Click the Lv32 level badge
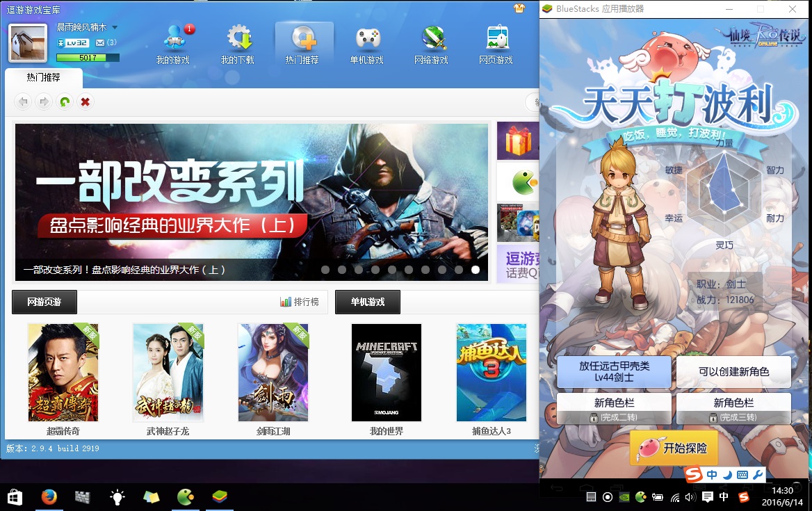The image size is (812, 511). [x=74, y=43]
